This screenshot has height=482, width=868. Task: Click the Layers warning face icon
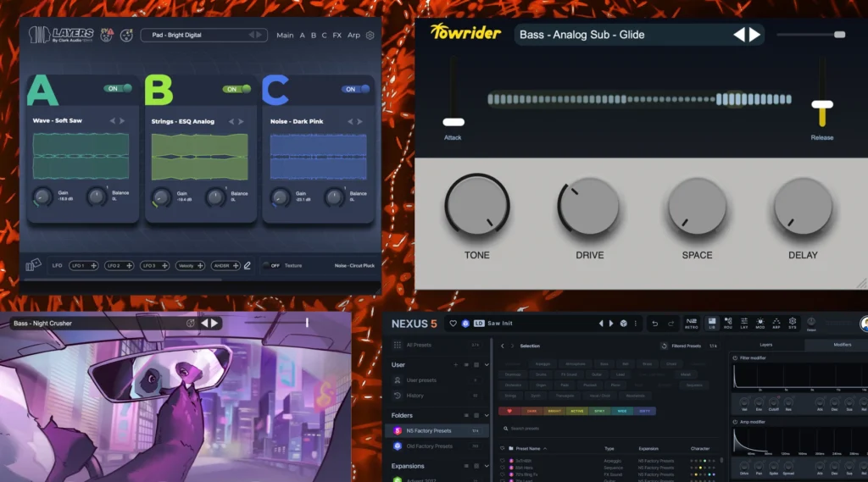106,35
